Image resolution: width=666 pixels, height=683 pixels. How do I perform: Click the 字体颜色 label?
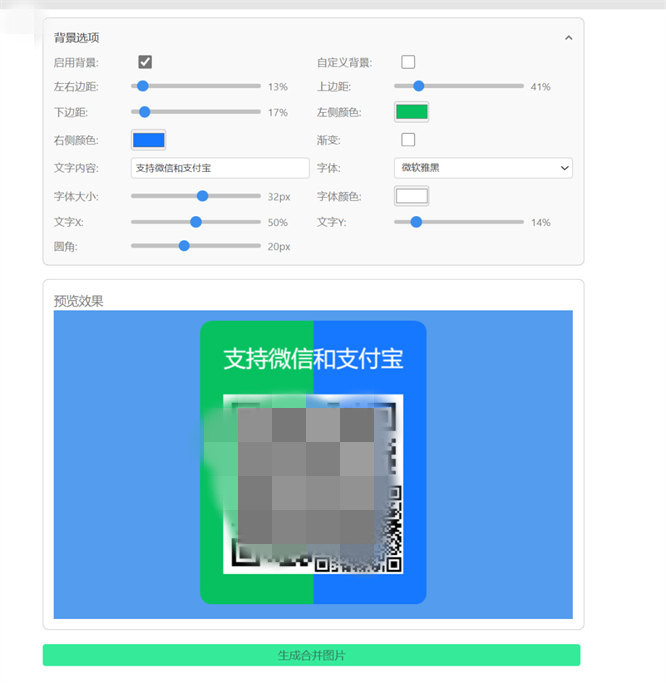coord(339,196)
